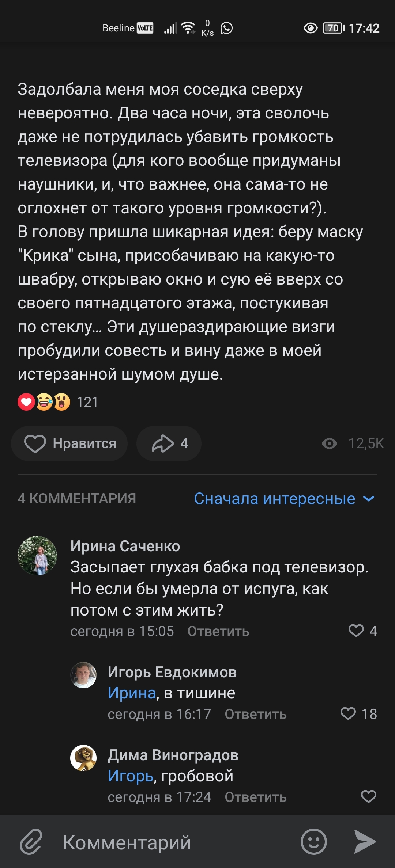
Task: Reply to Ирина Саченко's comment via Ответить
Action: [x=218, y=631]
